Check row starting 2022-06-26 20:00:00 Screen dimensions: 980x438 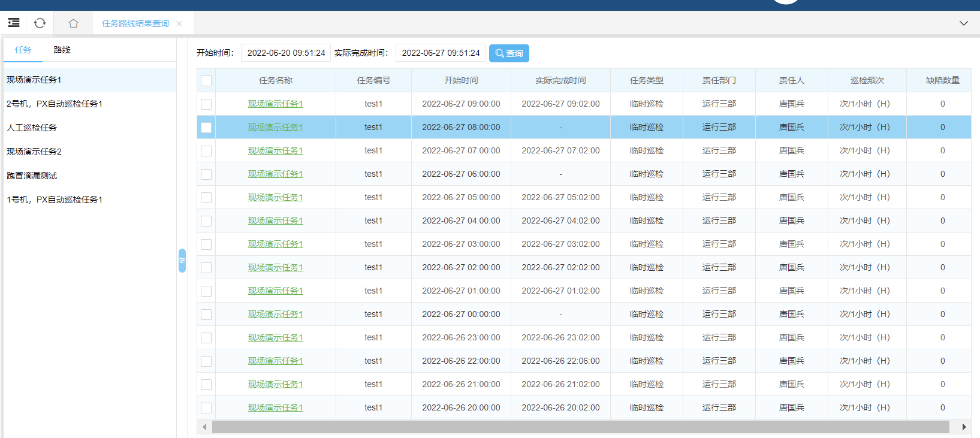206,408
